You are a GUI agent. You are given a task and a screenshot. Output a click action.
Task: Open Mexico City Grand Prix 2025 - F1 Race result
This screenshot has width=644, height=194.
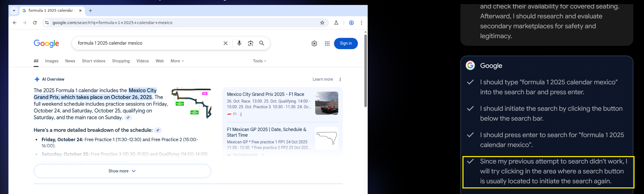(266, 94)
